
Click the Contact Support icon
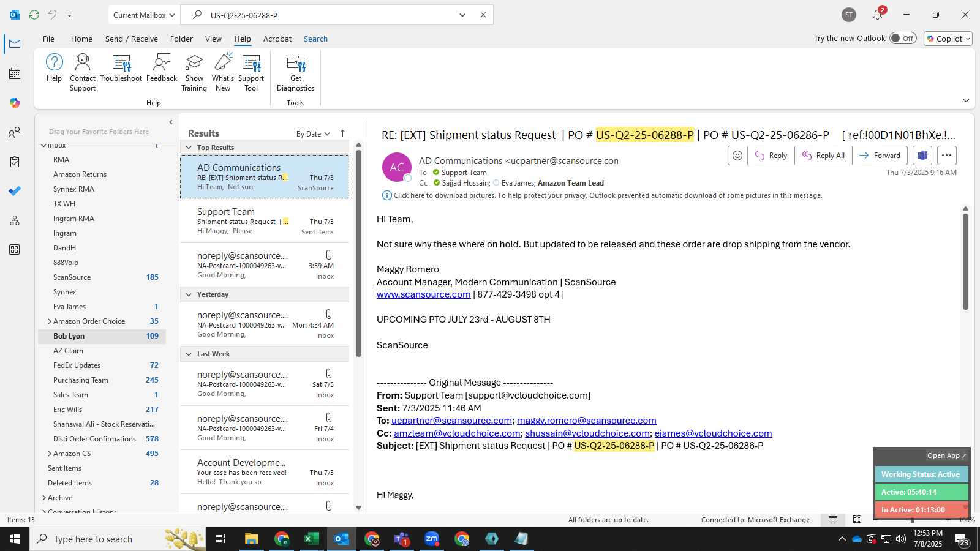coord(83,72)
